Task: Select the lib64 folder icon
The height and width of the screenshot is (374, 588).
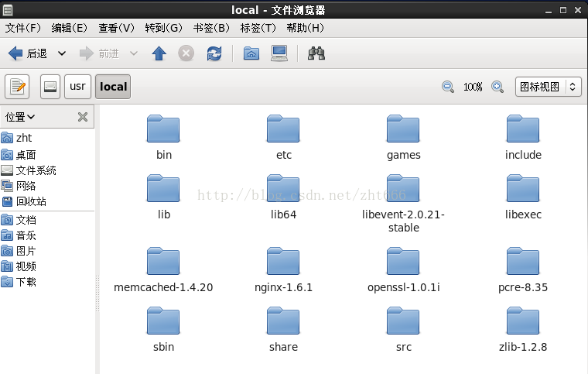Action: coord(283,188)
